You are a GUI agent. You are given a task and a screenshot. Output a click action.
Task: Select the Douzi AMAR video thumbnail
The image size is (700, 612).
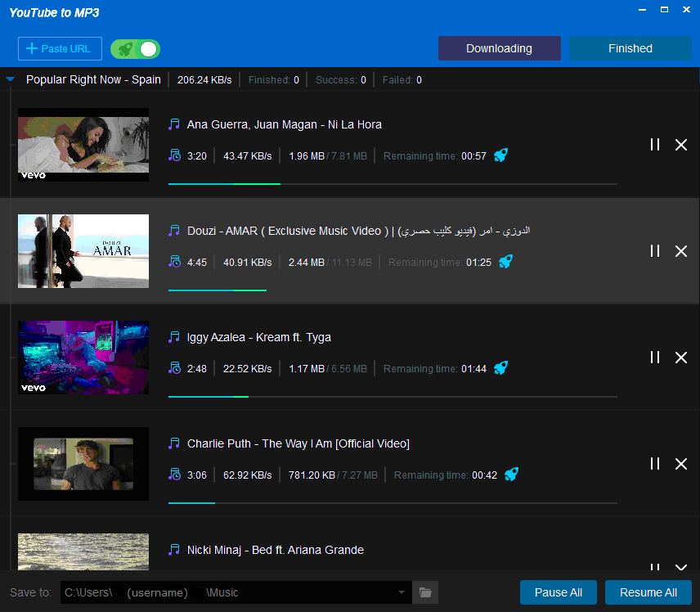tap(83, 251)
